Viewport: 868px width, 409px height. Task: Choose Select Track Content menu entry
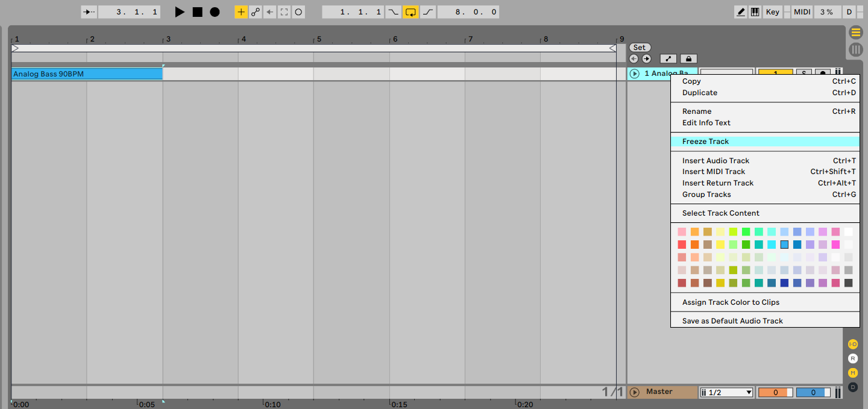coord(765,213)
